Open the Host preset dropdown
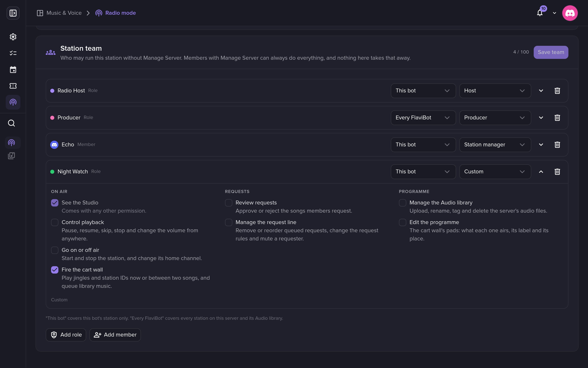This screenshot has width=588, height=368. pos(495,91)
